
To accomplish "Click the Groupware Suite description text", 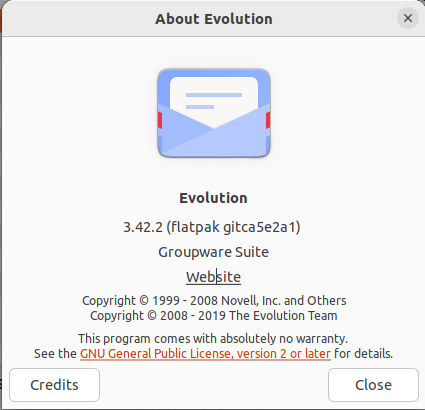I will [213, 252].
